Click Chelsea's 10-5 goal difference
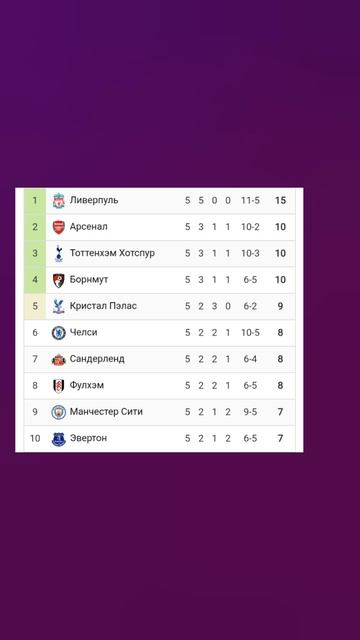This screenshot has height=640, width=360. (x=250, y=333)
